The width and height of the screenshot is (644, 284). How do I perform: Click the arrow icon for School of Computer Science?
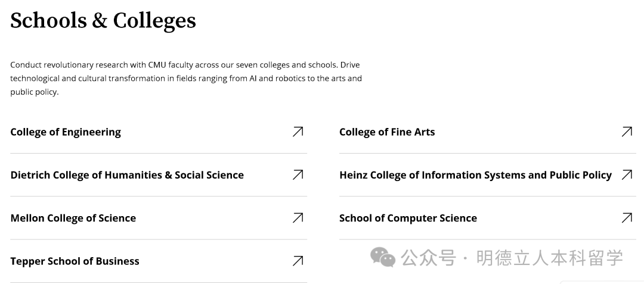click(627, 218)
